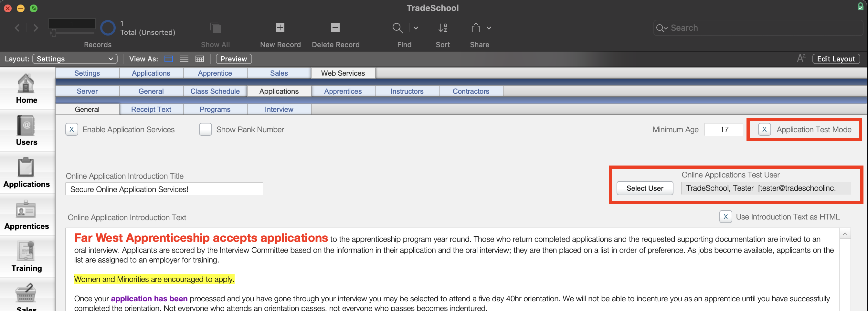Open the second-row General sub-tab
Image resolution: width=868 pixels, height=311 pixels.
(x=151, y=91)
